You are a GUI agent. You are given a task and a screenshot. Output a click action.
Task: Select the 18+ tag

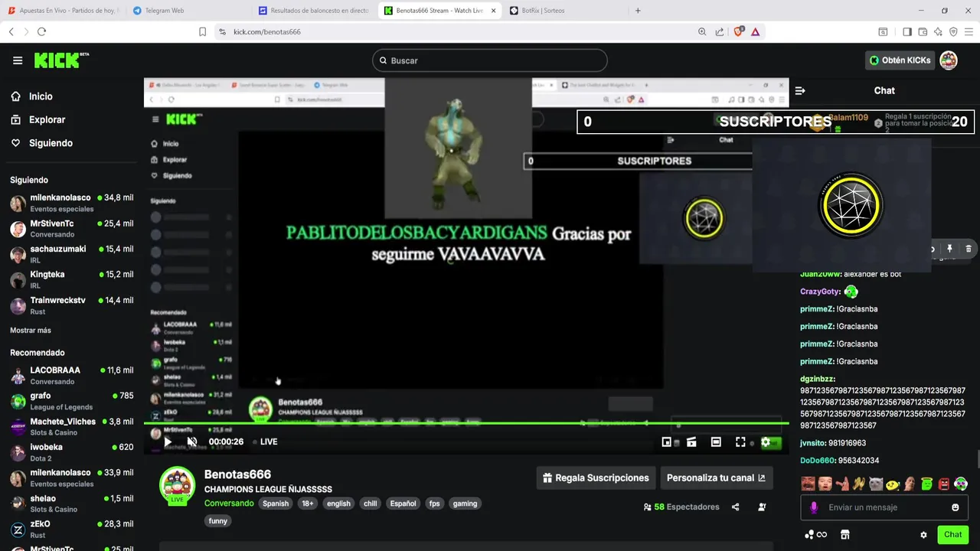pos(308,504)
